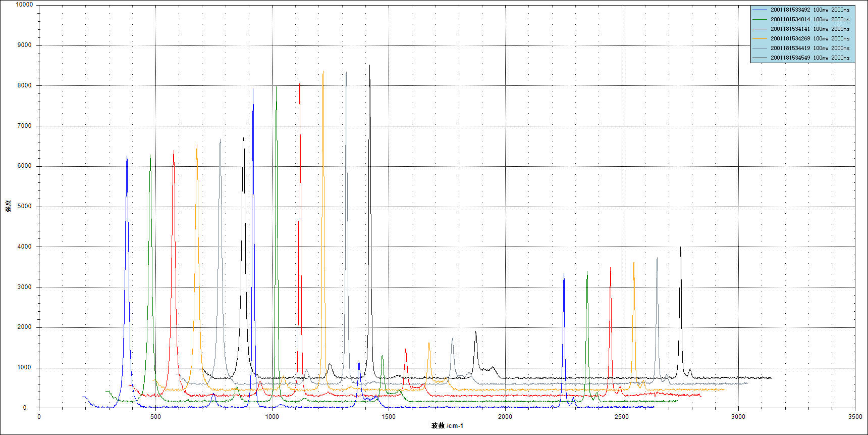Click the green line swatch in legend
This screenshot has width=868, height=435.
[759, 19]
